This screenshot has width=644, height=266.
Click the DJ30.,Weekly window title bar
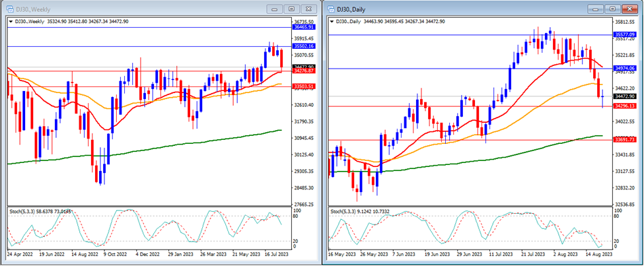[x=132, y=9]
